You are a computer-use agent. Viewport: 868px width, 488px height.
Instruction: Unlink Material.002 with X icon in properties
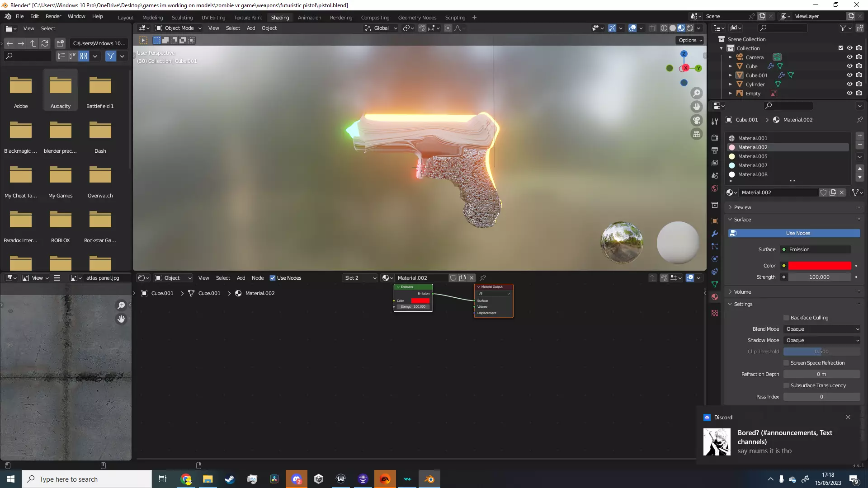pos(842,192)
